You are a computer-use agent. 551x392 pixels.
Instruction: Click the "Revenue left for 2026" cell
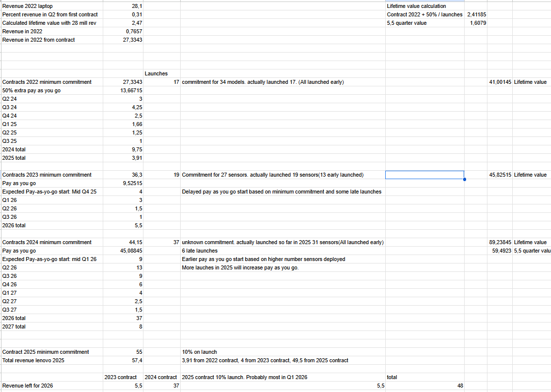[28, 386]
